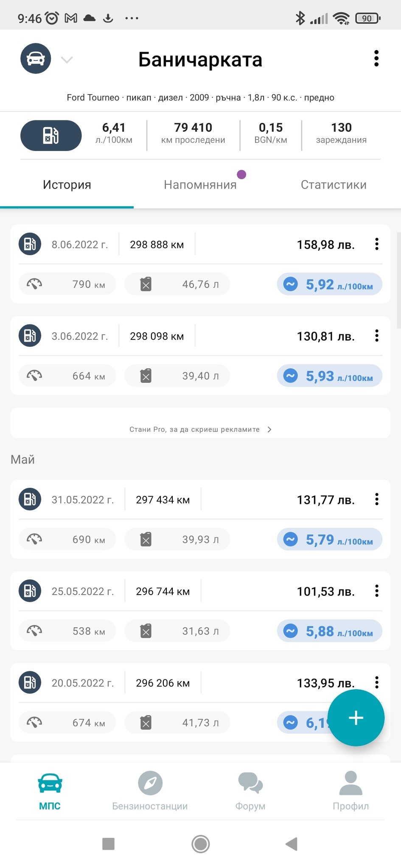Tap the fuel pump summary pill
This screenshot has width=401, height=868.
(51, 136)
